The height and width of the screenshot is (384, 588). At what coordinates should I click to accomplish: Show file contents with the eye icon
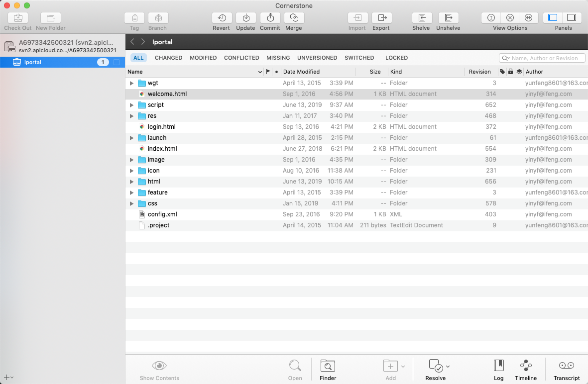pos(159,366)
